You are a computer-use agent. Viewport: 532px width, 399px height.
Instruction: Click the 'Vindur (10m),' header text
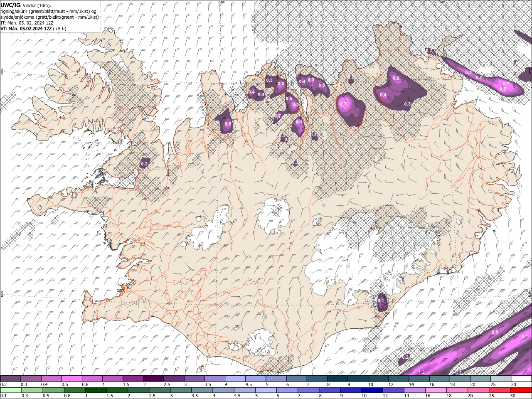click(x=36, y=5)
